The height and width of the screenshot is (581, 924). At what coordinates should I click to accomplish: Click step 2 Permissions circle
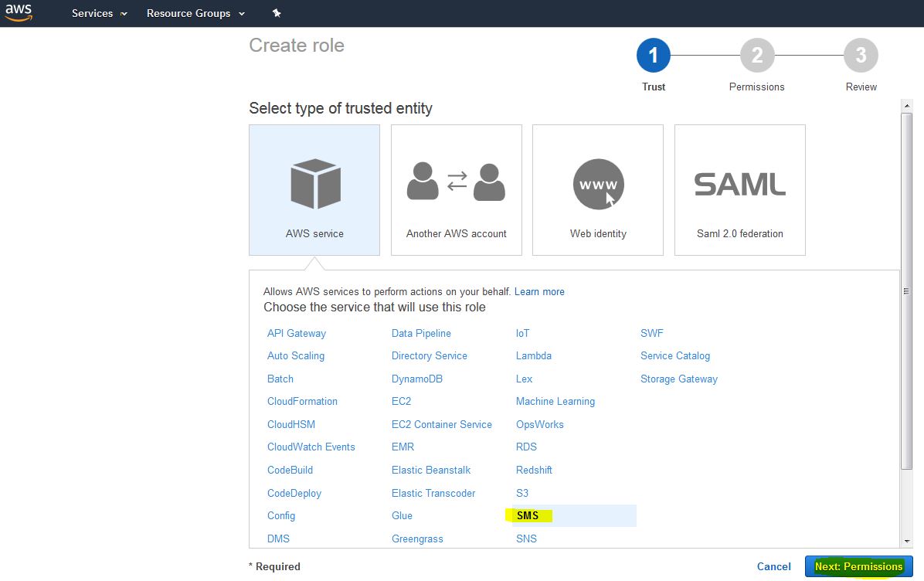[756, 56]
